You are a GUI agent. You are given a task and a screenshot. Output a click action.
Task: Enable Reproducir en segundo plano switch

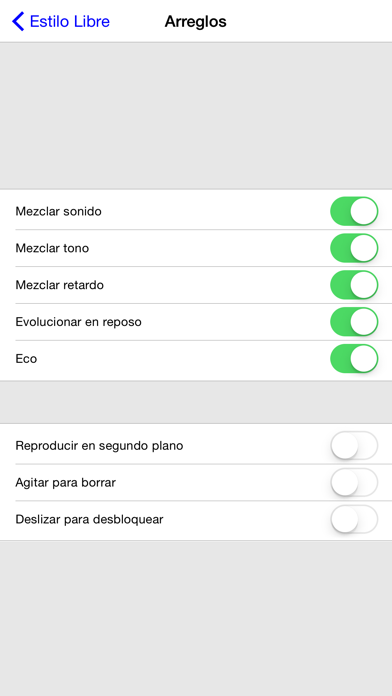click(354, 445)
